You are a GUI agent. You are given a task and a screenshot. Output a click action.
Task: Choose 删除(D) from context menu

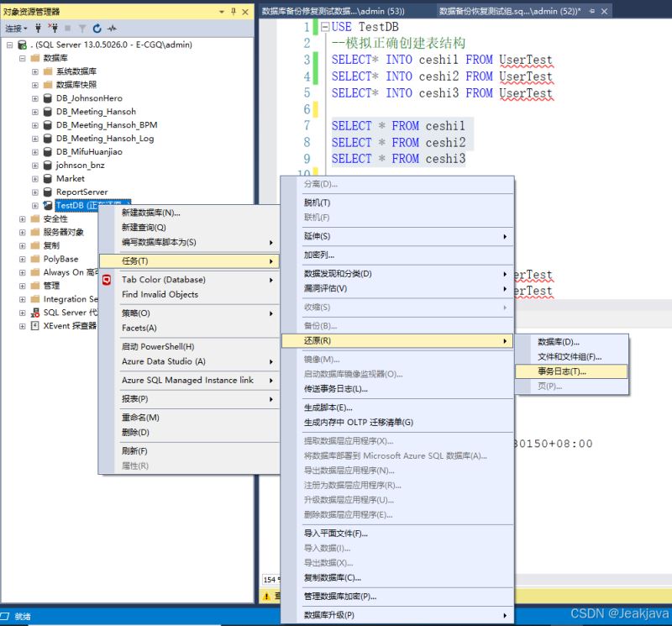[189, 433]
